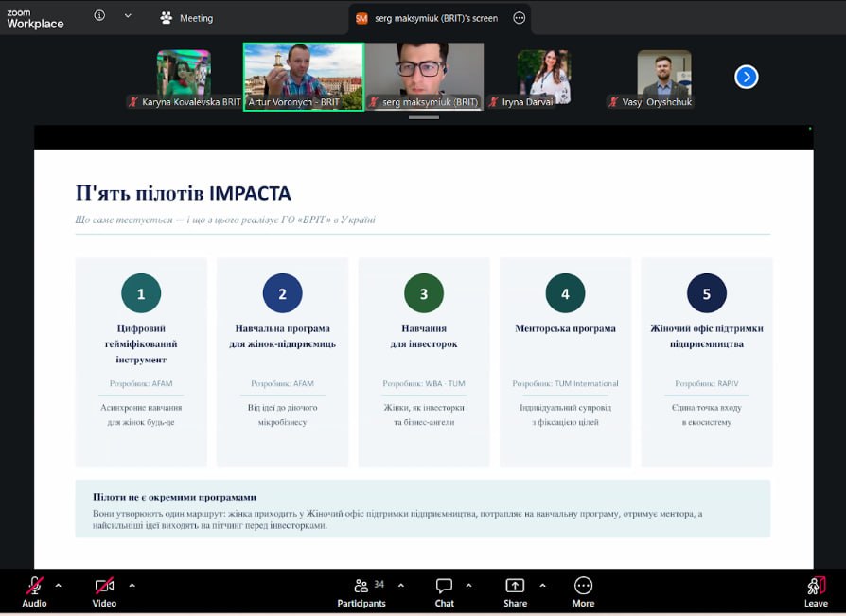Expand video settings caret
Screen dimensions: 846x616
[132, 586]
